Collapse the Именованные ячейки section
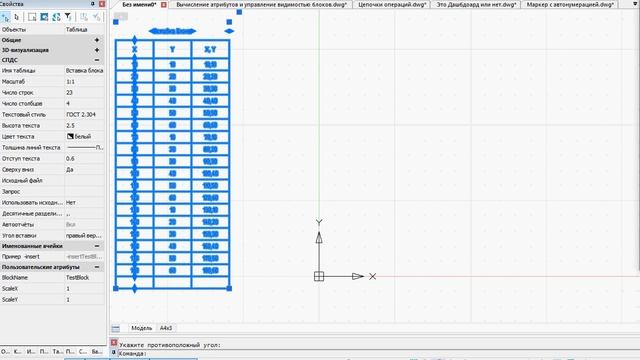Image resolution: width=640 pixels, height=360 pixels. (x=97, y=246)
